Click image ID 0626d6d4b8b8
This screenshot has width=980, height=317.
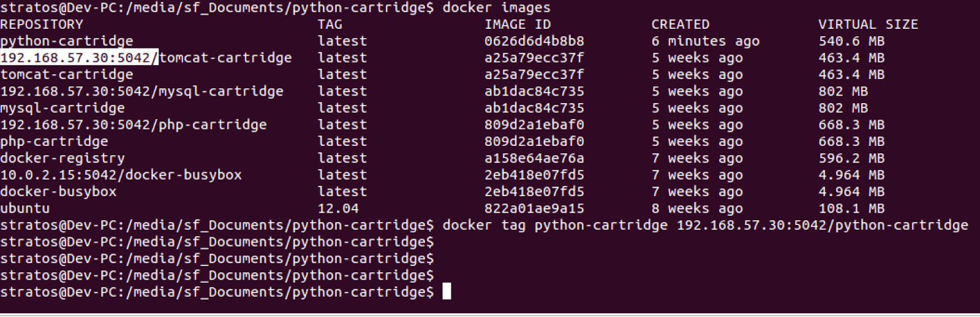click(534, 41)
